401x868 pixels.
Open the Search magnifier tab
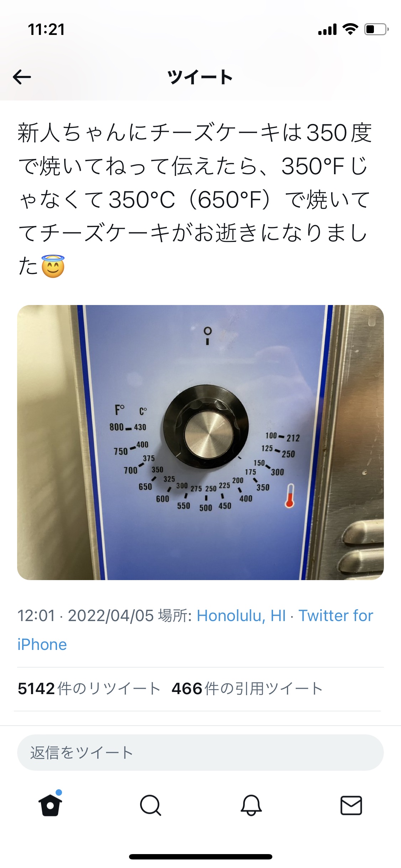click(x=150, y=805)
